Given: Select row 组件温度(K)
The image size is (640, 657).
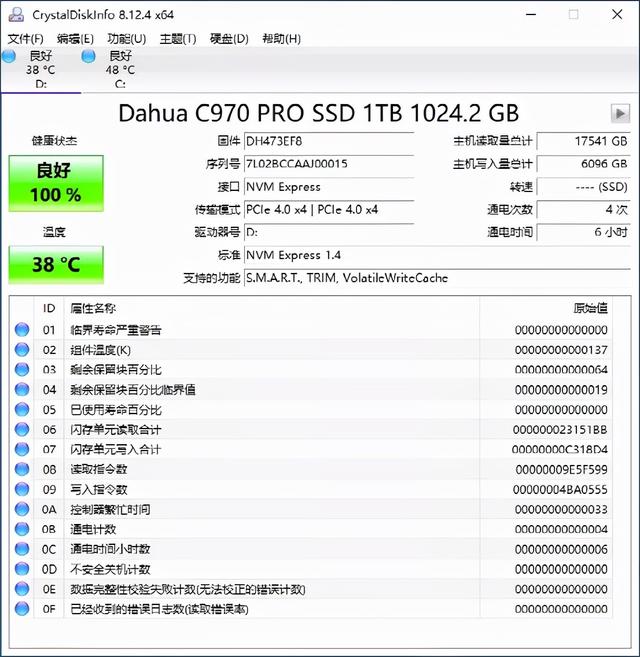Looking at the screenshot, I should coord(311,350).
